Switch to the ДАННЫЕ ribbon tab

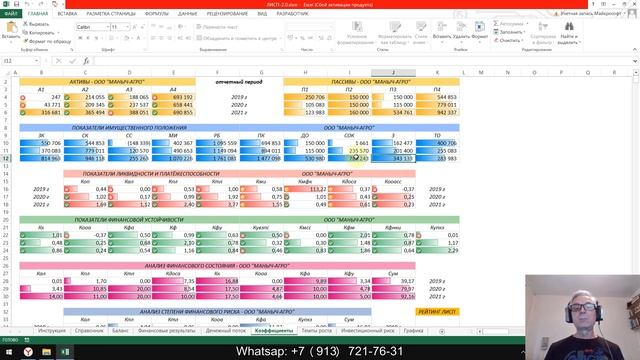coord(188,13)
